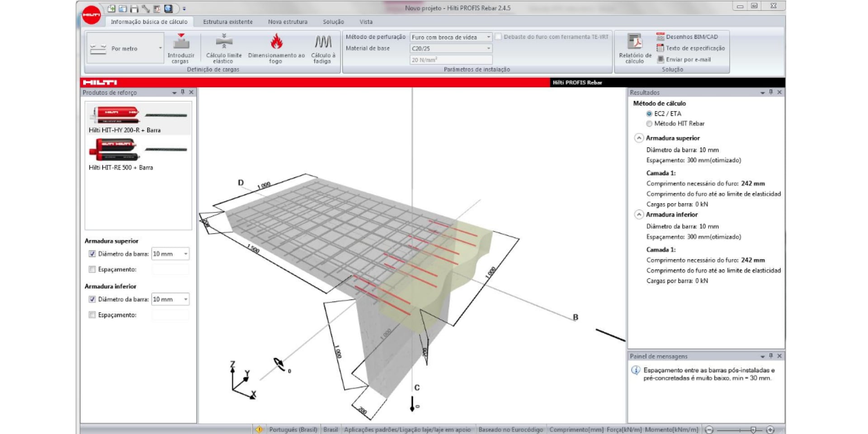Open Cálculo limite elástico tool

[224, 48]
